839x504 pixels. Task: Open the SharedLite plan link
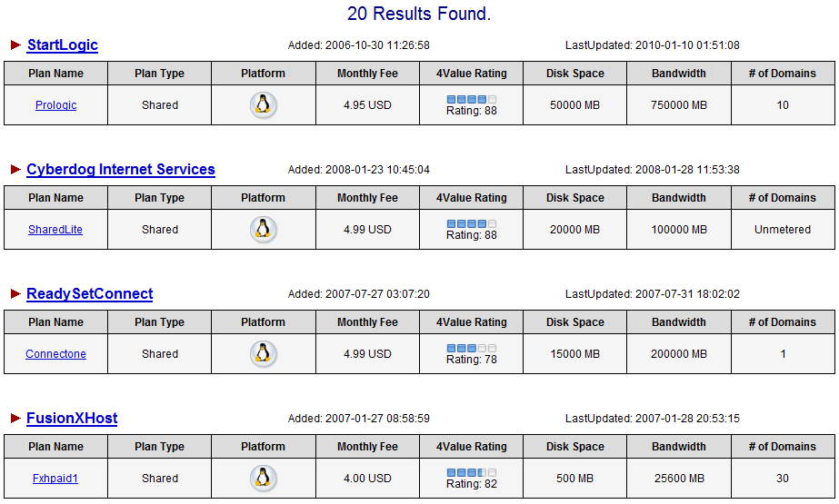55,230
